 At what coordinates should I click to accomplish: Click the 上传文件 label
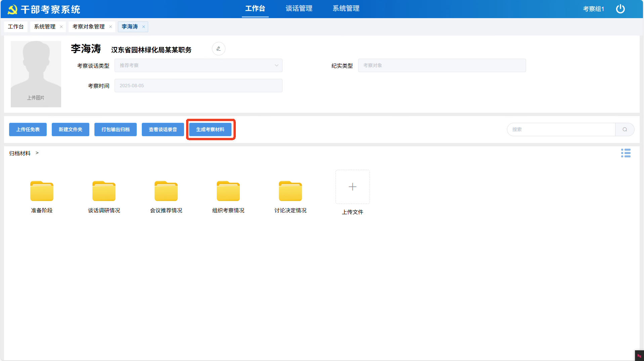click(352, 212)
